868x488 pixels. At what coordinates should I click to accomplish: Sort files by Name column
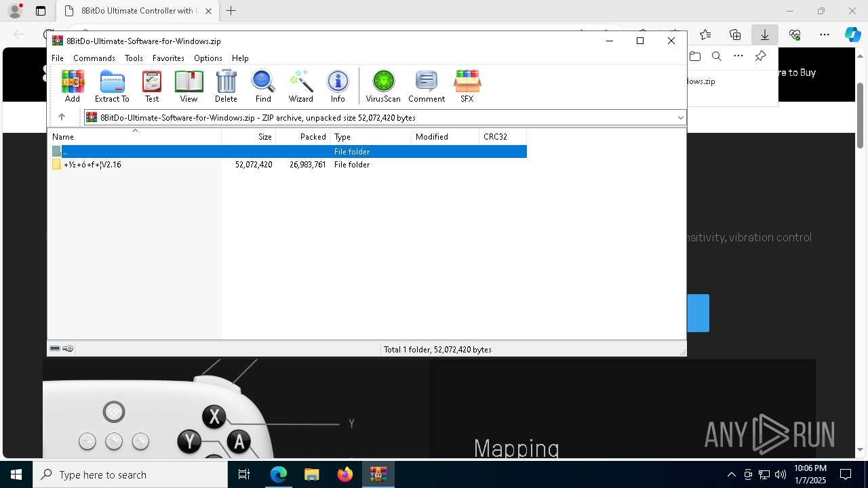[x=134, y=137]
